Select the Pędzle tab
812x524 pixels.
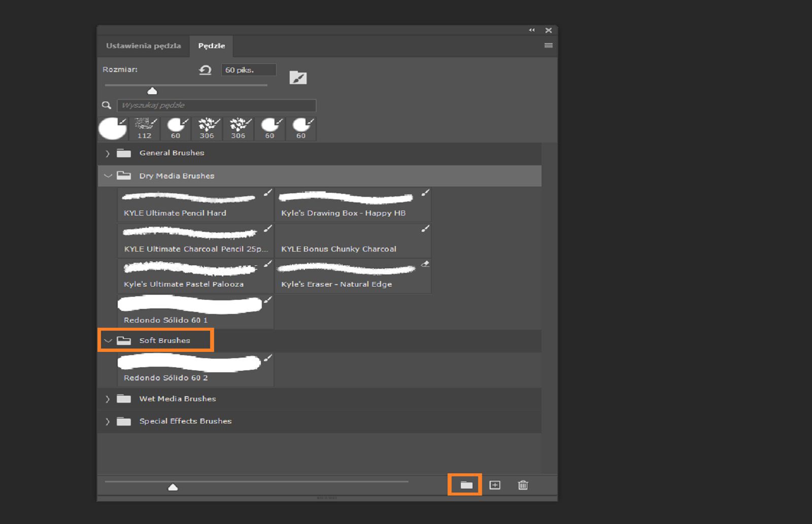211,46
